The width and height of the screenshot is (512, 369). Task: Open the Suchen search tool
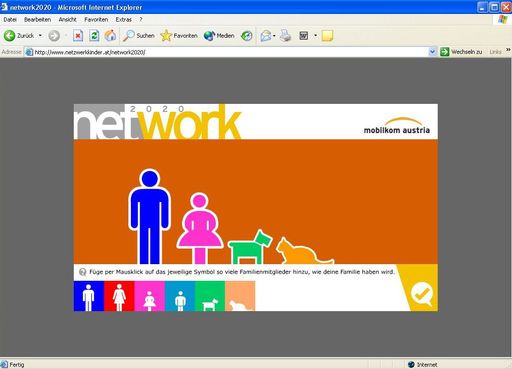[x=138, y=36]
